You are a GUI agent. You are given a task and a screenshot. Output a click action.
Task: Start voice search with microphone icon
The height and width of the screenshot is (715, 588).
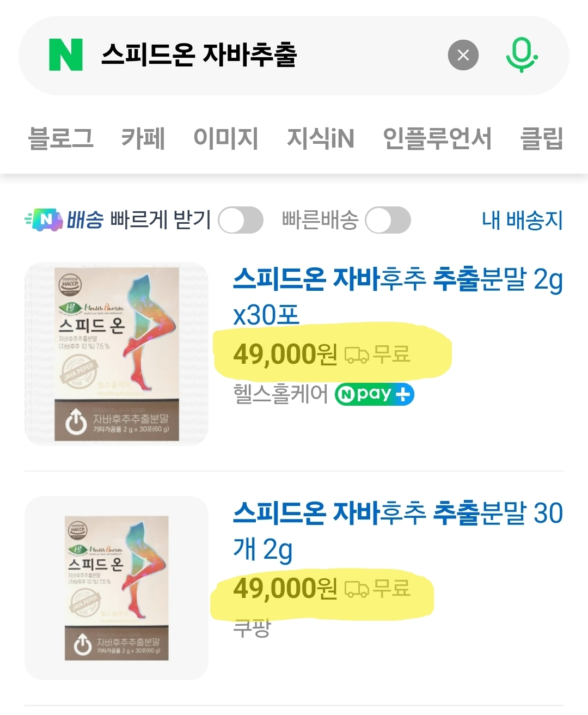point(522,55)
